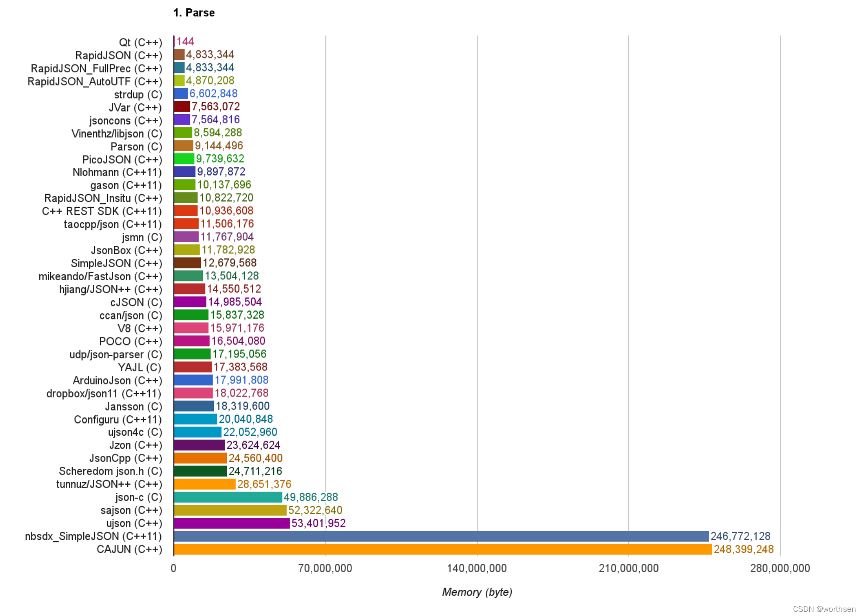
Task: Click the blue nbsdx_SimpleJSON bar
Action: pyautogui.click(x=441, y=536)
